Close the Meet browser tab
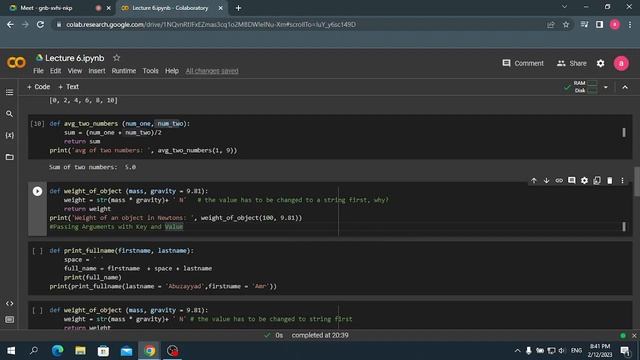640x360 pixels. click(108, 8)
